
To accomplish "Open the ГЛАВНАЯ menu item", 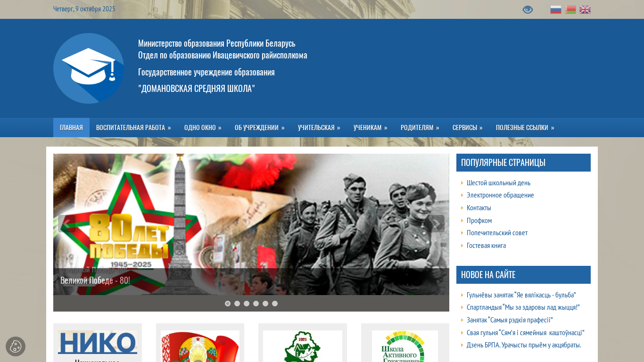I will (71, 128).
